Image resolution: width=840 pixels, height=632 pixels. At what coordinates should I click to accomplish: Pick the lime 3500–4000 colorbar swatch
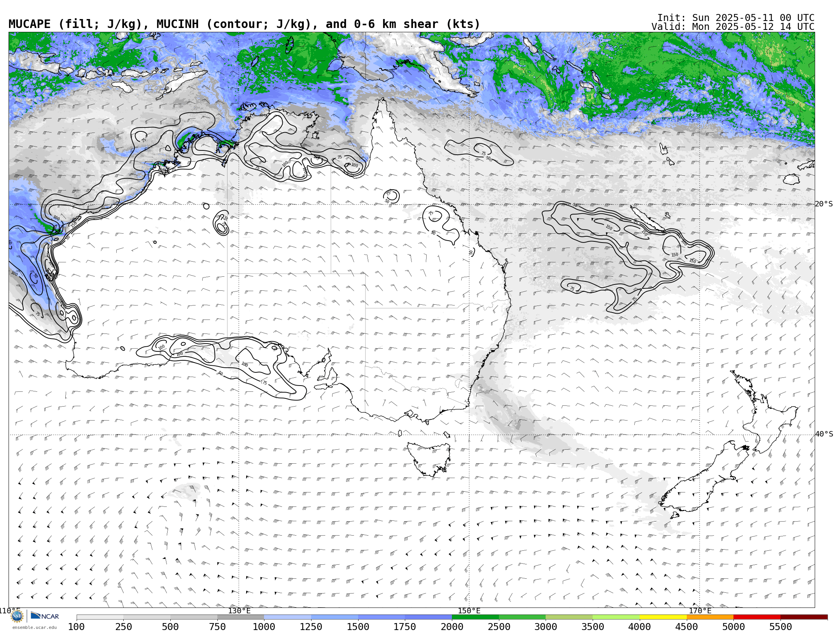[x=616, y=617]
